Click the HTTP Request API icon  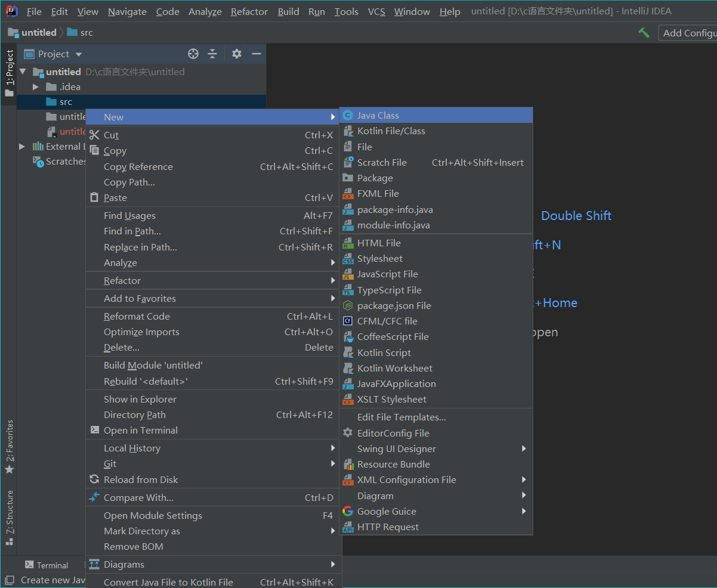coord(348,527)
